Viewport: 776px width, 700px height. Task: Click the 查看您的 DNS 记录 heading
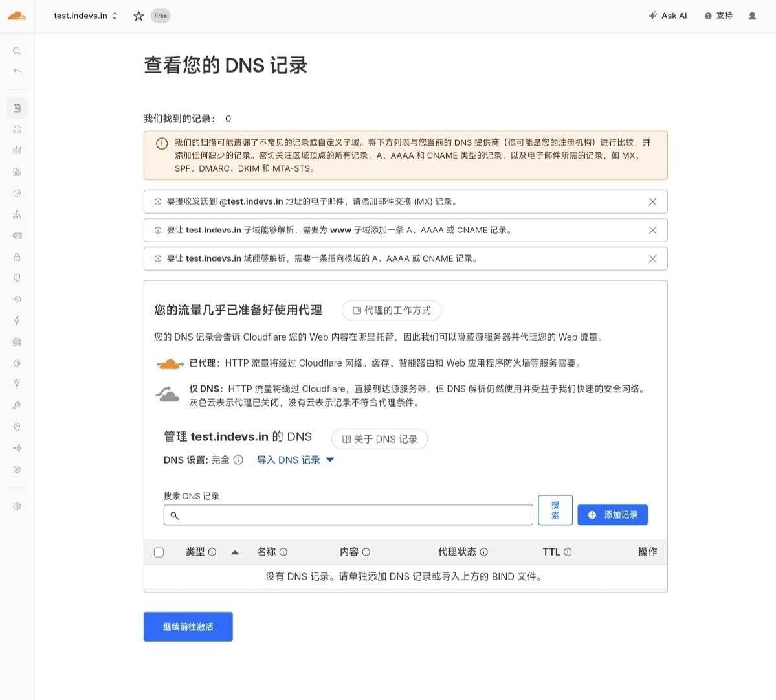[x=226, y=65]
